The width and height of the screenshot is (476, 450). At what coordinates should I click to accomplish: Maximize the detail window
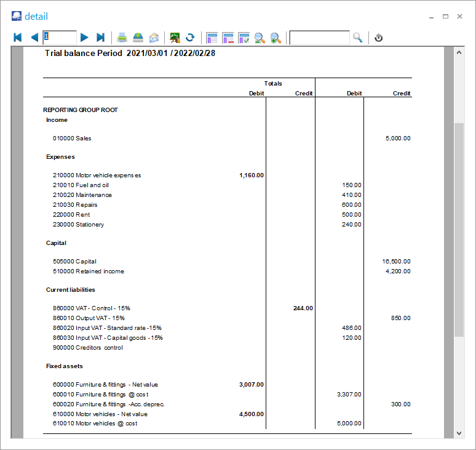445,17
